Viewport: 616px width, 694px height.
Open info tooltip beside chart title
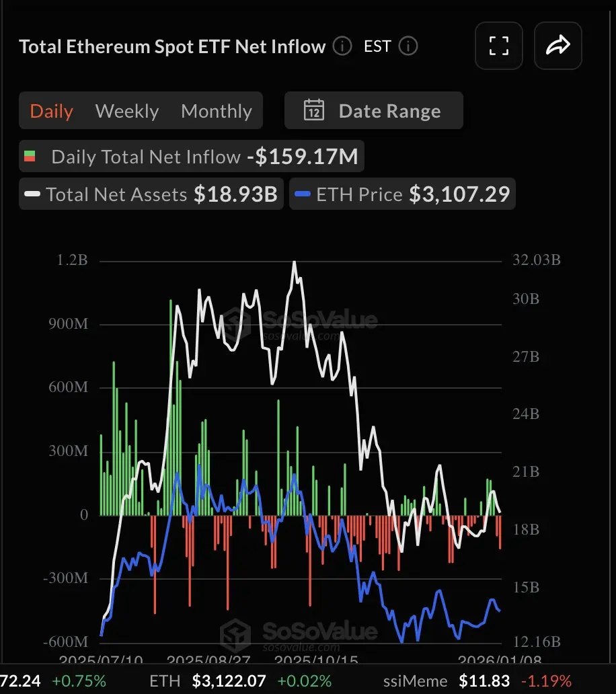click(342, 47)
